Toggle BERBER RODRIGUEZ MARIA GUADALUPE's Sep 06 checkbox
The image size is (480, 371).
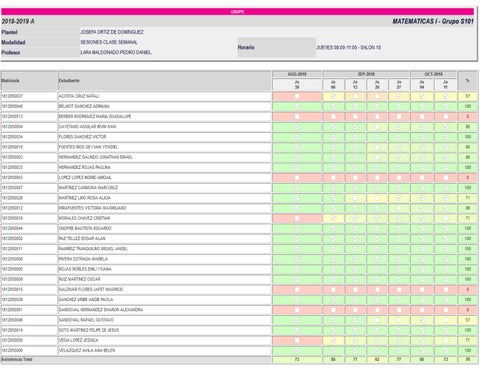333,117
